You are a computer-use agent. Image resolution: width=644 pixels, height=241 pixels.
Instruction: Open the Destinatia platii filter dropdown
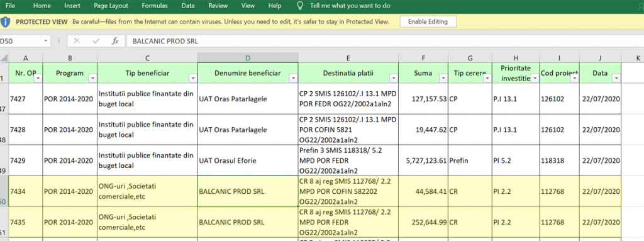tap(394, 78)
